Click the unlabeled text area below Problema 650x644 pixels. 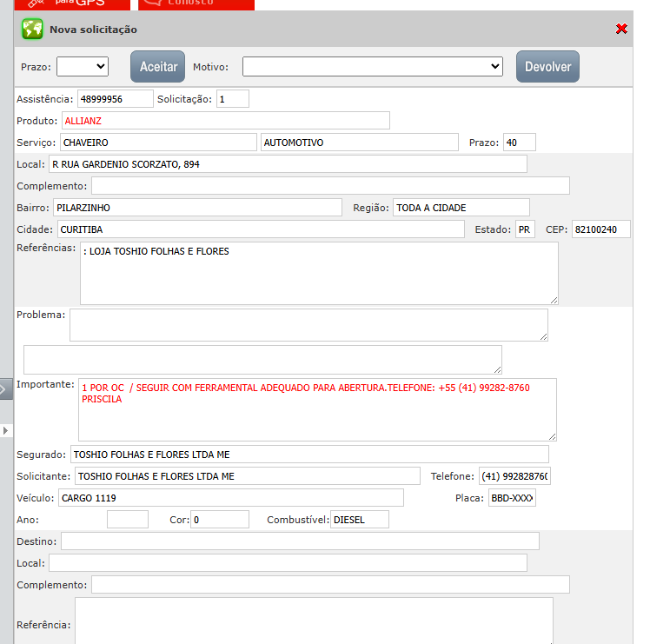pyautogui.click(x=262, y=360)
